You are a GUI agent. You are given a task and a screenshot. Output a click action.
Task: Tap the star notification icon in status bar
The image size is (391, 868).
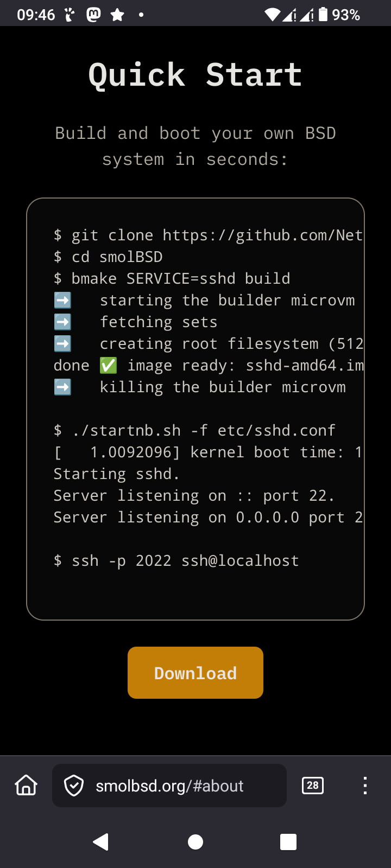[x=117, y=15]
